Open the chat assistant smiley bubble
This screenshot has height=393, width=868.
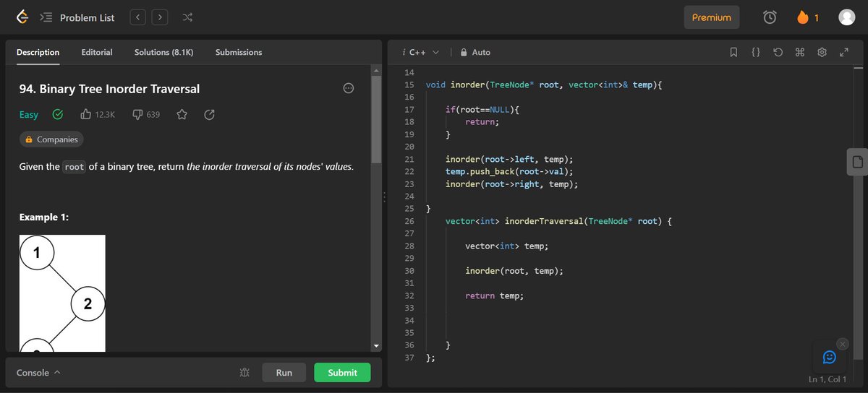[x=830, y=357]
